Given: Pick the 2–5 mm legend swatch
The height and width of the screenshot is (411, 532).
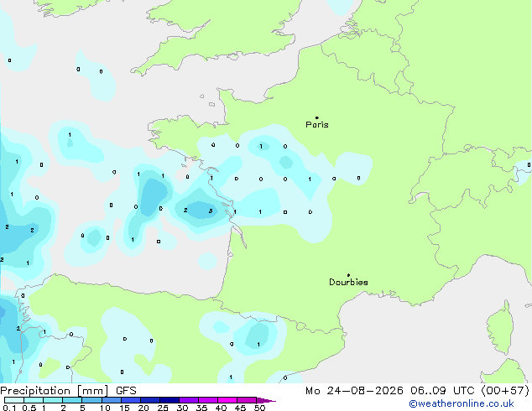Looking at the screenshot, I should coord(72,400).
